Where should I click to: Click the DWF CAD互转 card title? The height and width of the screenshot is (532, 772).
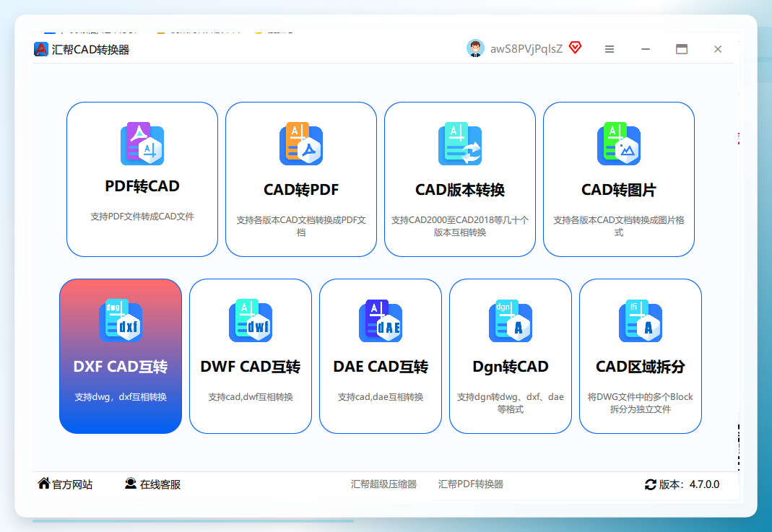click(251, 367)
